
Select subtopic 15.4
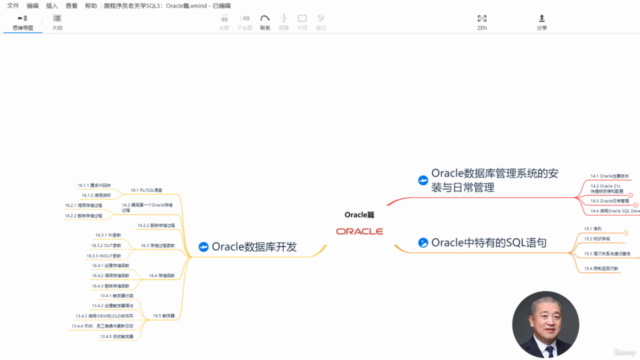coord(601,269)
